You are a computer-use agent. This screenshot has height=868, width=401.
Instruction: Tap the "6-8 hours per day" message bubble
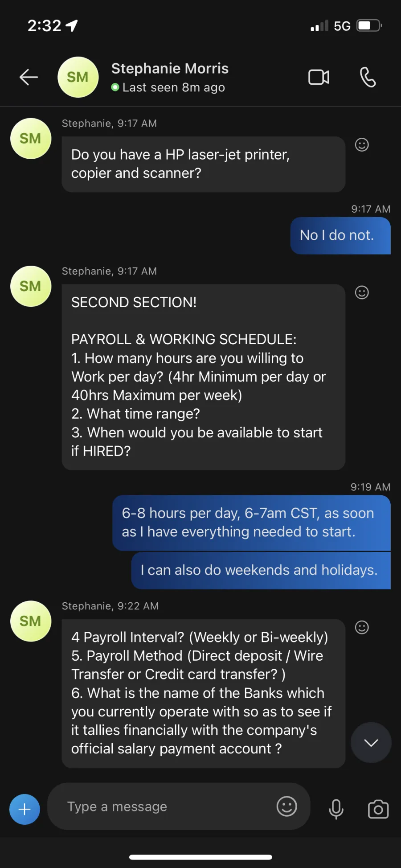click(x=251, y=522)
